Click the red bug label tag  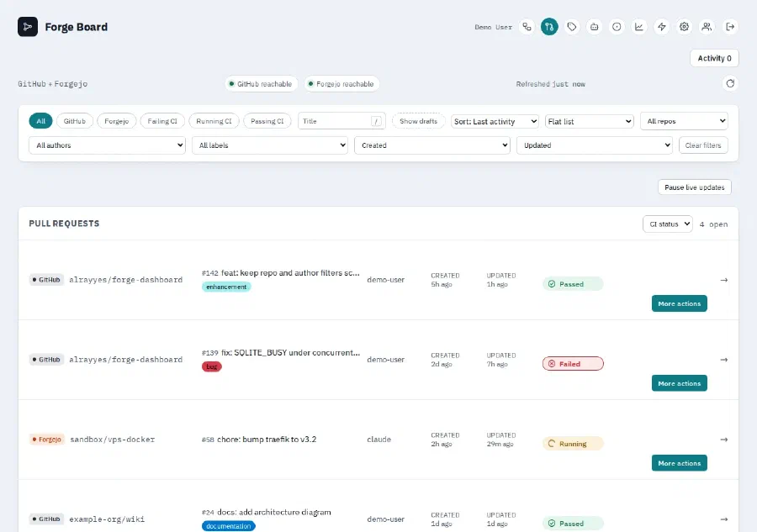(211, 366)
